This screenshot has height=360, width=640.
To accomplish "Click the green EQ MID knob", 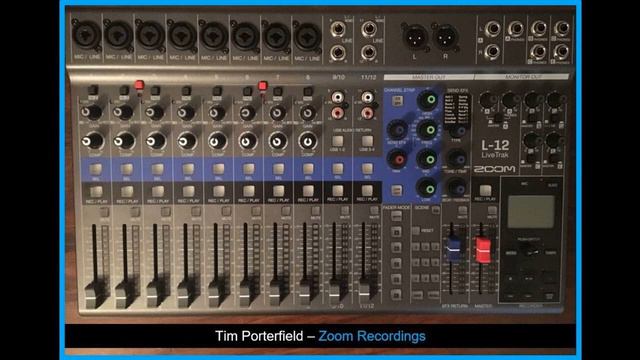I will pos(427,159).
